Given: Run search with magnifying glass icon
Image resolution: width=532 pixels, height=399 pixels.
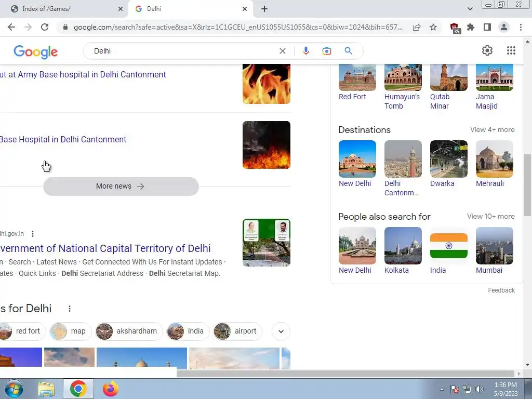Looking at the screenshot, I should [348, 51].
